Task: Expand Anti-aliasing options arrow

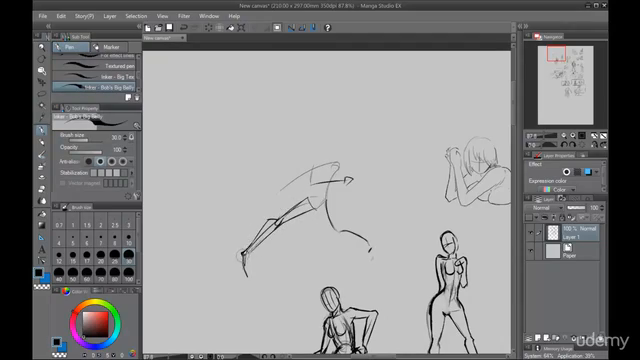Action: click(131, 162)
